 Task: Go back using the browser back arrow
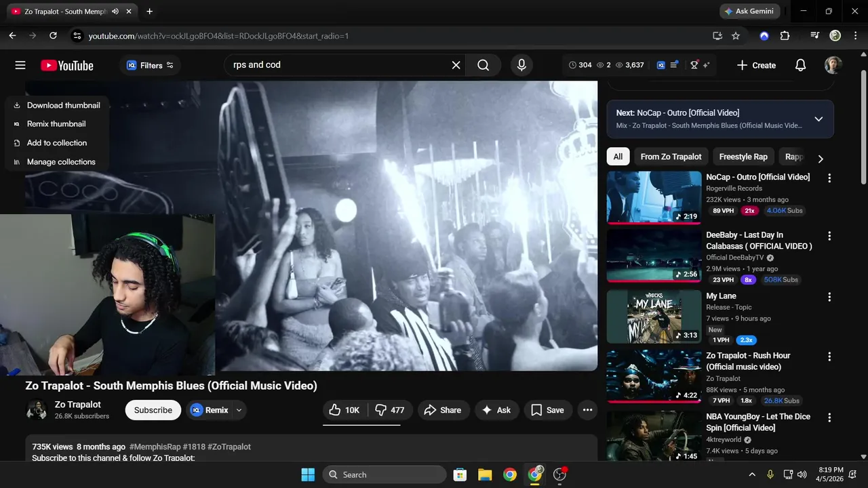tap(12, 36)
